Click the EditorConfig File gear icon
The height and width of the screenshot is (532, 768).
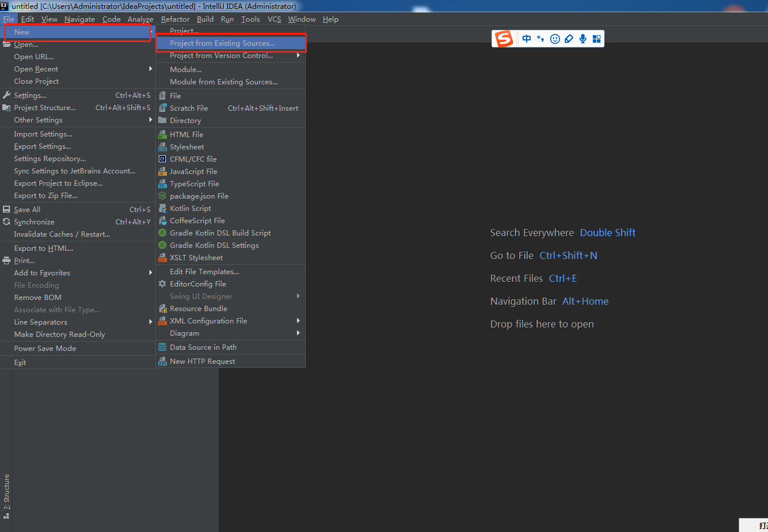(162, 284)
